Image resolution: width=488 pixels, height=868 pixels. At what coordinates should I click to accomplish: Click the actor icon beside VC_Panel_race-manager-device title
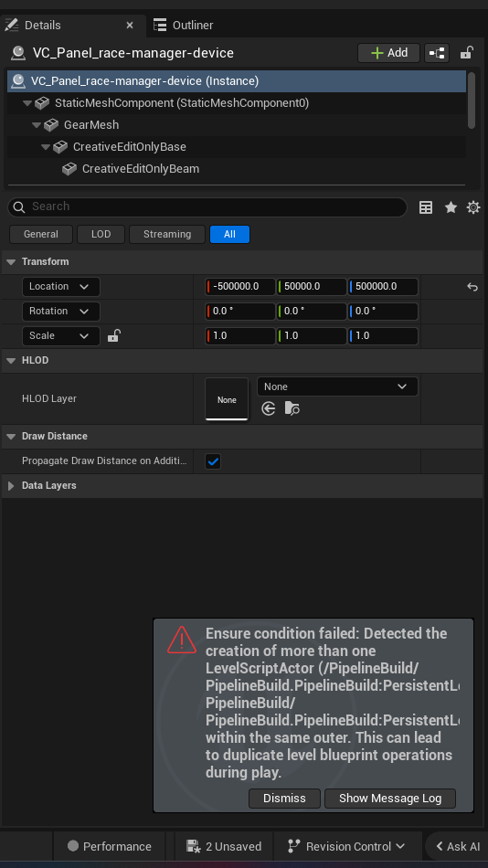[18, 53]
